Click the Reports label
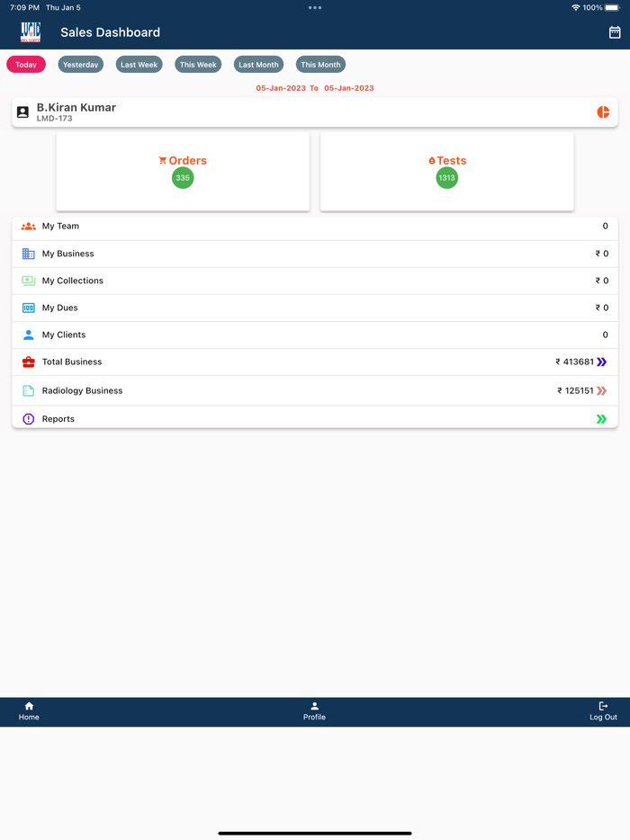Image resolution: width=630 pixels, height=840 pixels. (58, 419)
